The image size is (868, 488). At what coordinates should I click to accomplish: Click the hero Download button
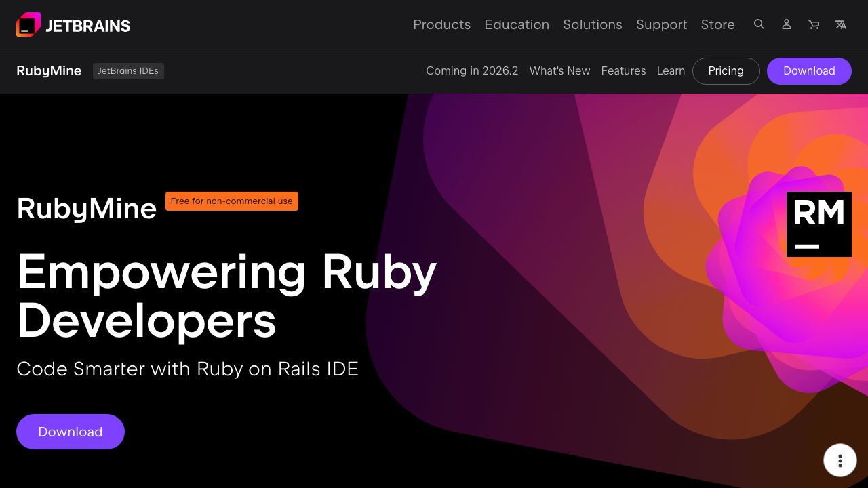[71, 432]
